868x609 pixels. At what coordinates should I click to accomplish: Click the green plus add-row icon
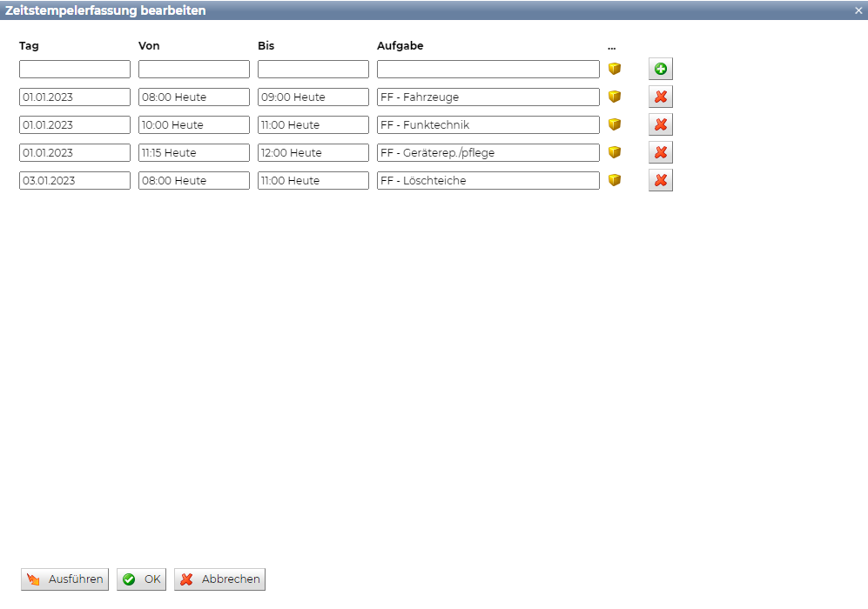pyautogui.click(x=660, y=70)
